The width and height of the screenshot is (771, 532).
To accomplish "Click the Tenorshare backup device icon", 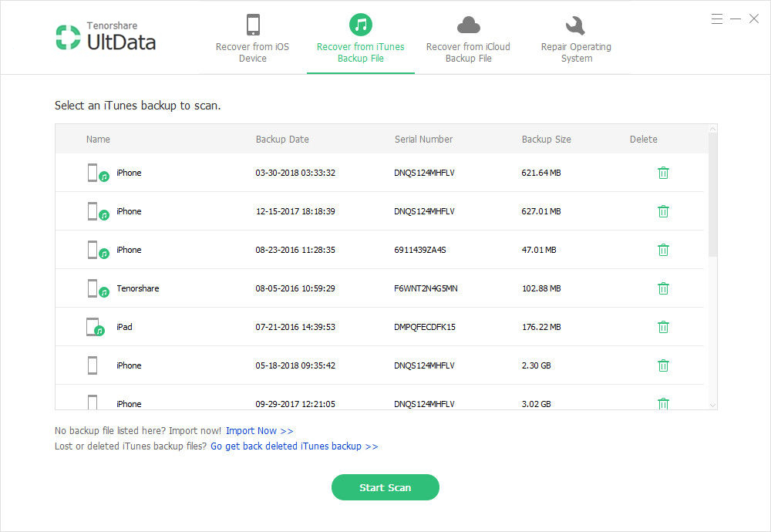I will pos(98,288).
